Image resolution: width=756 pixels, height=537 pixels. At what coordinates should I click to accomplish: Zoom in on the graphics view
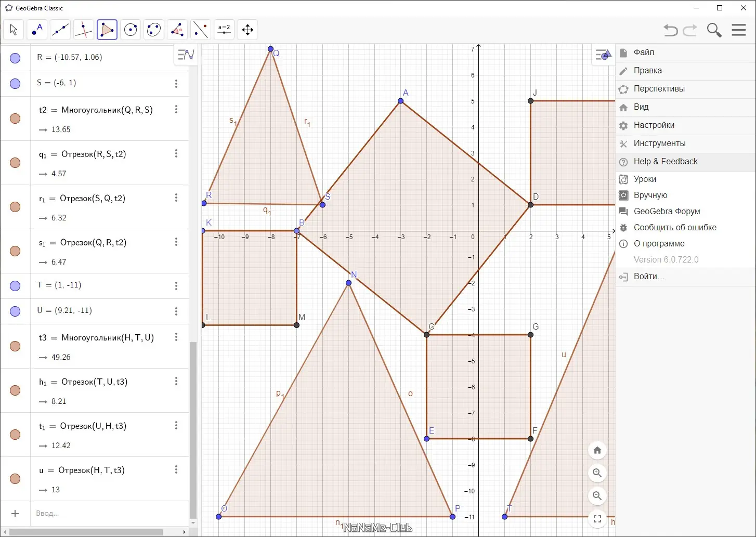pos(597,473)
